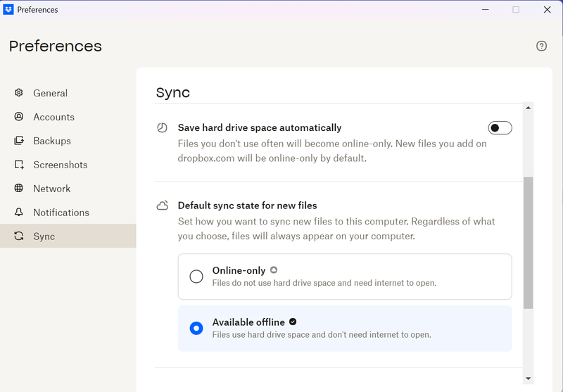The width and height of the screenshot is (563, 392).
Task: Select the Online-only radio button
Action: coord(196,277)
